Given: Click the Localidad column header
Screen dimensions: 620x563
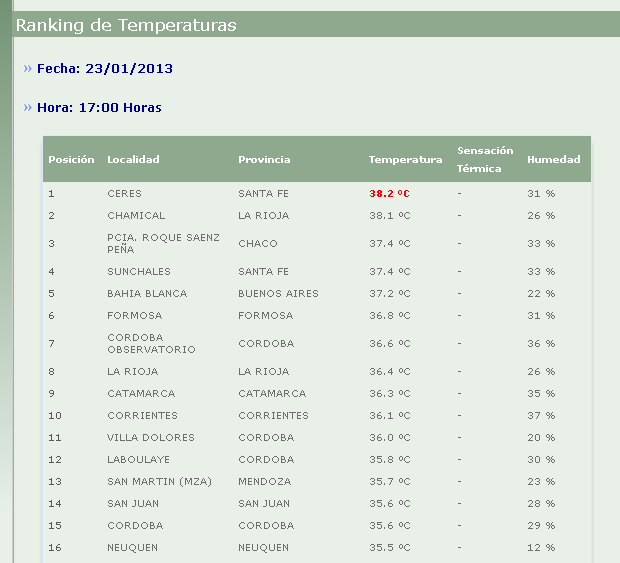Looking at the screenshot, I should tap(133, 159).
